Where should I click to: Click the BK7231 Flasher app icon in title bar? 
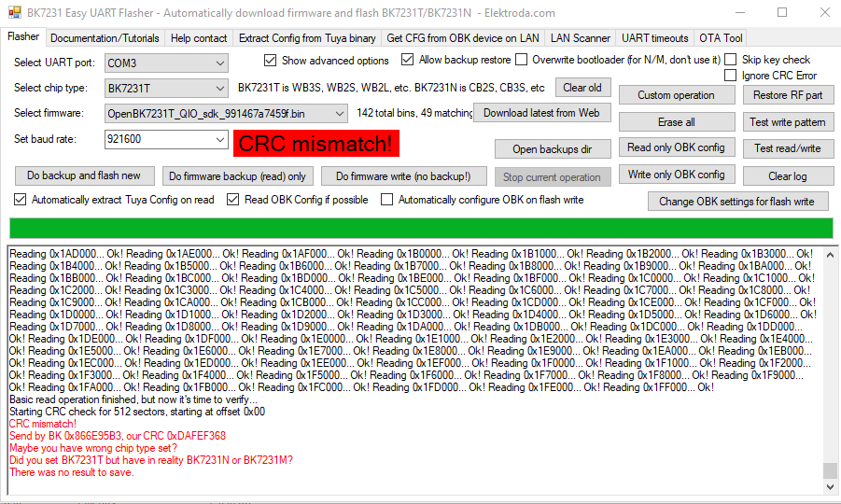point(15,12)
